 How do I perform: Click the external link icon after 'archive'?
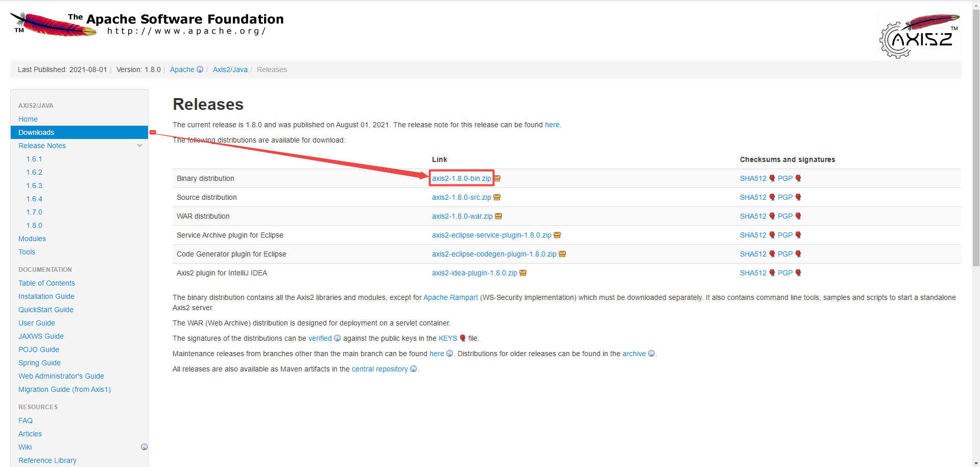(651, 354)
